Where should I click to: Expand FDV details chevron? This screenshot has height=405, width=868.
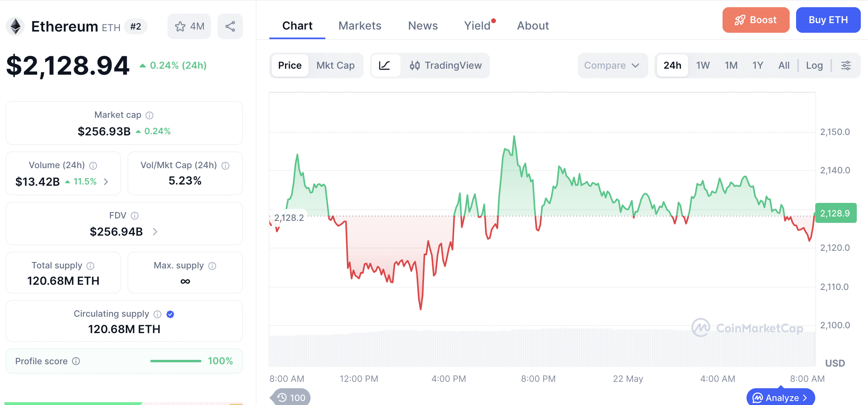click(x=155, y=232)
